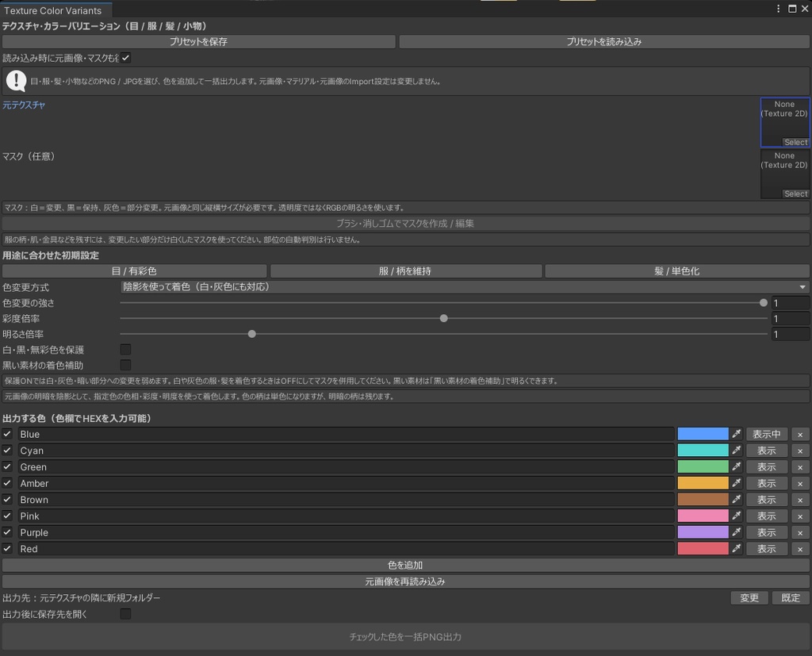The image size is (812, 656).
Task: Pick Green color with eyedropper icon
Action: tap(737, 467)
